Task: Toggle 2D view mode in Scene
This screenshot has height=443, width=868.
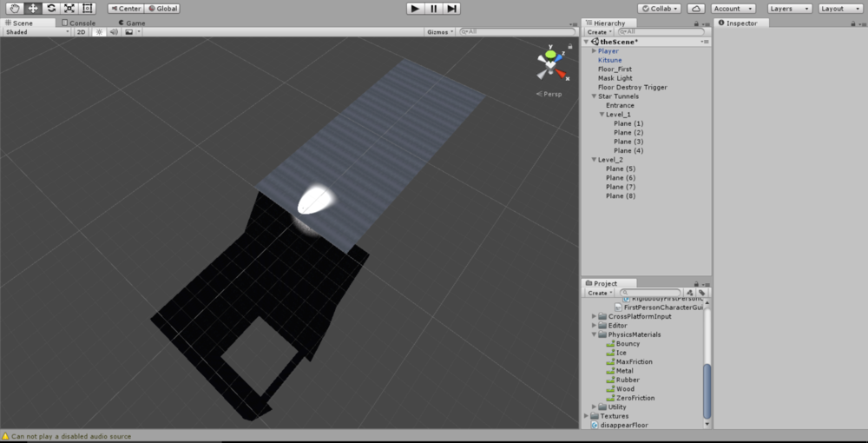Action: click(x=81, y=32)
